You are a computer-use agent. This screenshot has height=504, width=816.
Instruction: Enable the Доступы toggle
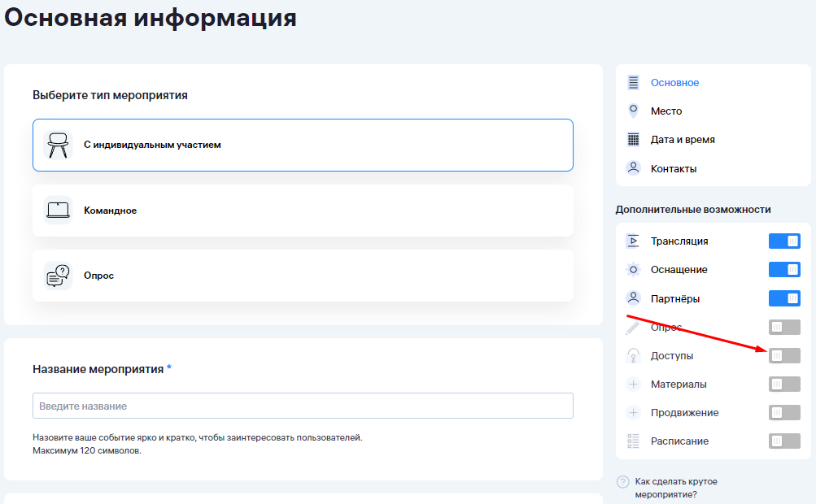[x=784, y=355]
